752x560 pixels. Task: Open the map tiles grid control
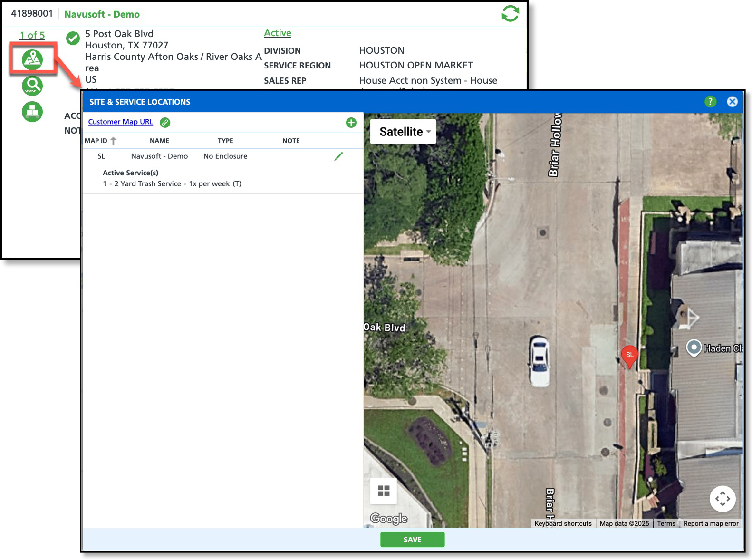(384, 491)
